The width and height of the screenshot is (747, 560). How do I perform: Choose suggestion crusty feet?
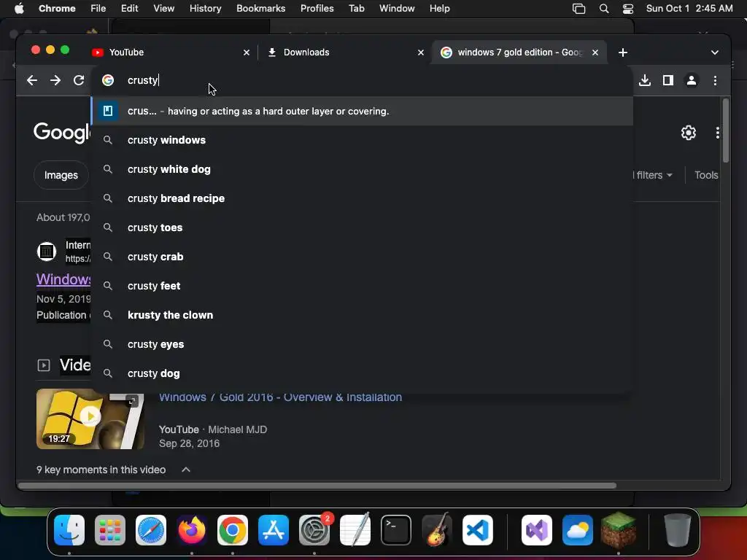(362, 286)
